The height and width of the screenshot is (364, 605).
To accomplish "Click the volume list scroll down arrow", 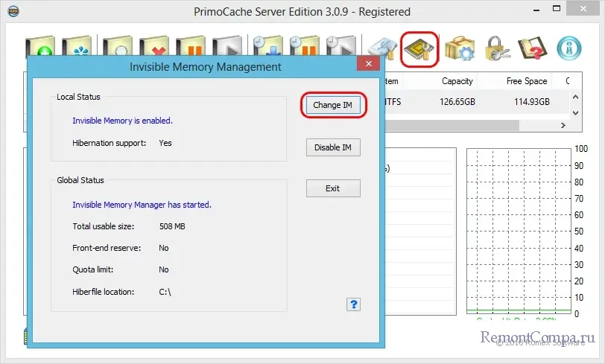I will coord(574,112).
